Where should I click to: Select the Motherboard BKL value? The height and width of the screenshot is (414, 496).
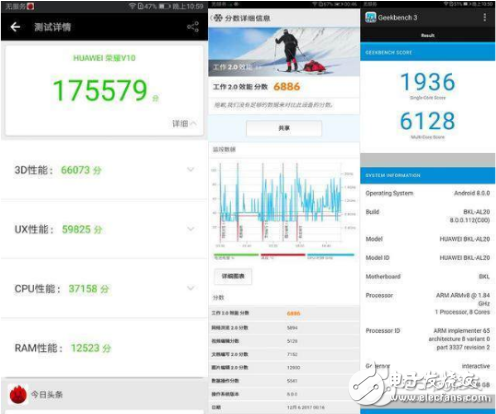point(484,276)
